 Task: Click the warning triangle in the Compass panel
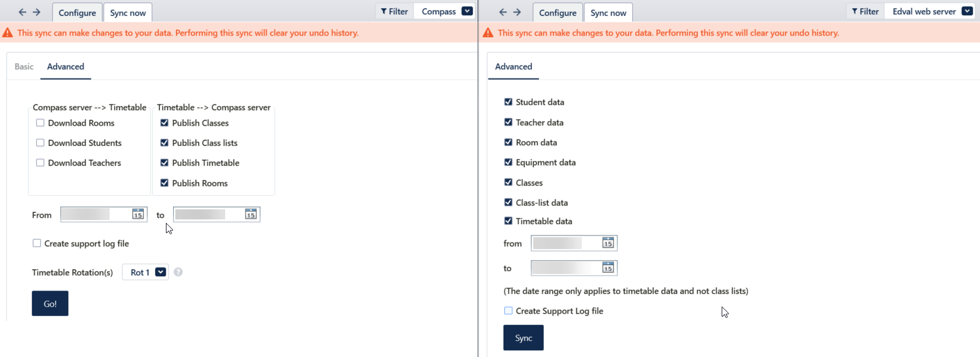coord(8,33)
